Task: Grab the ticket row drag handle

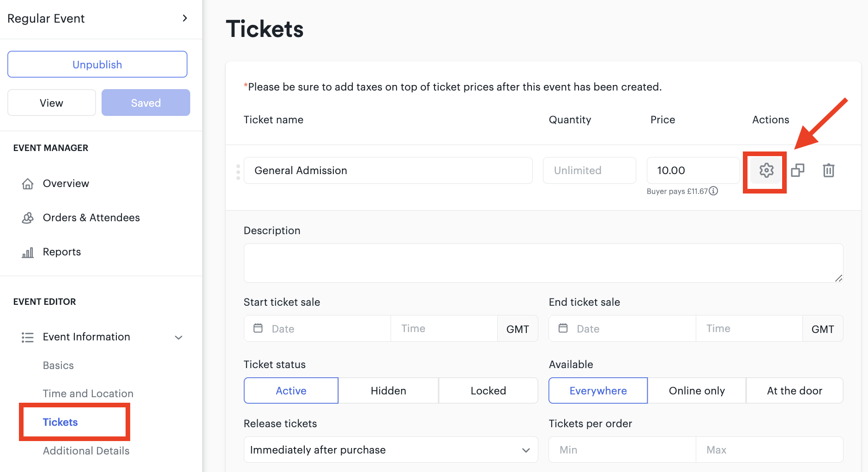Action: [x=238, y=172]
